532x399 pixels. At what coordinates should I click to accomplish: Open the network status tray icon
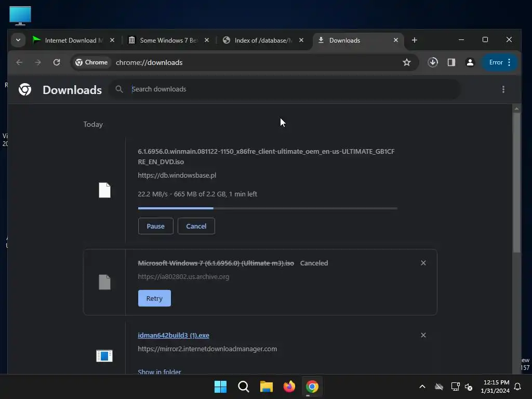[455, 387]
